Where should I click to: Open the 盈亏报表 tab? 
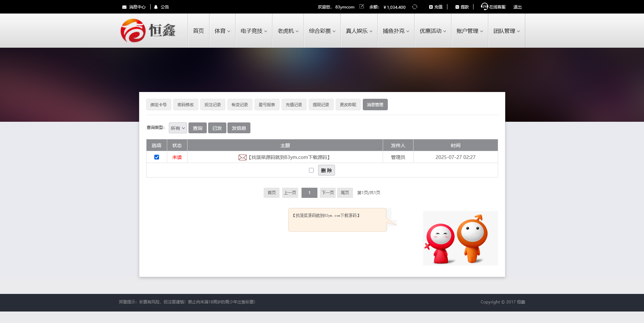click(267, 105)
